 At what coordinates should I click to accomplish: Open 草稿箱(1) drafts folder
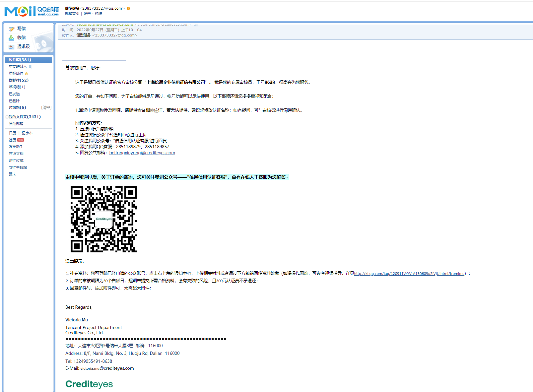click(x=17, y=87)
